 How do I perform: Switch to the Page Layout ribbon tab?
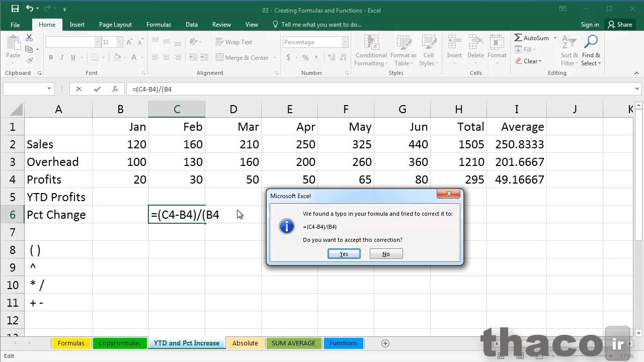[x=115, y=25]
